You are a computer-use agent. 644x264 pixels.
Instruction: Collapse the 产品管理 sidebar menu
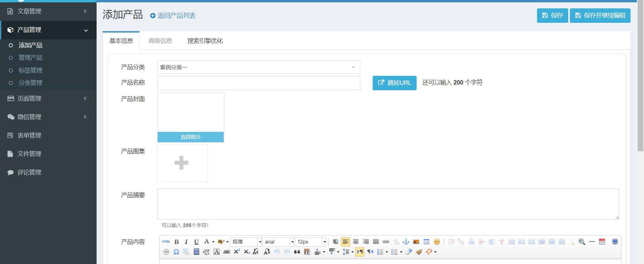click(48, 30)
